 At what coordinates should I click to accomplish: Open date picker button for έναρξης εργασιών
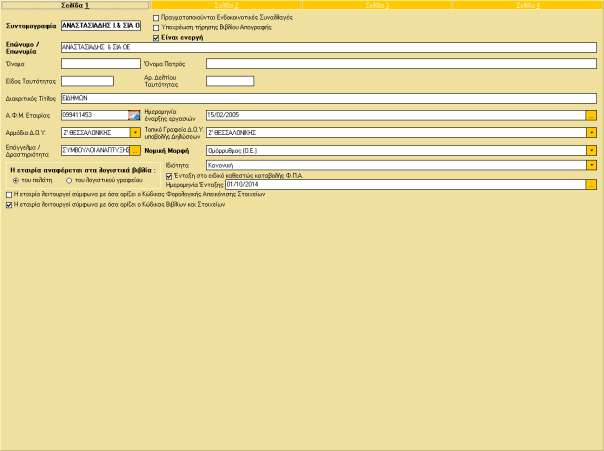click(x=591, y=115)
